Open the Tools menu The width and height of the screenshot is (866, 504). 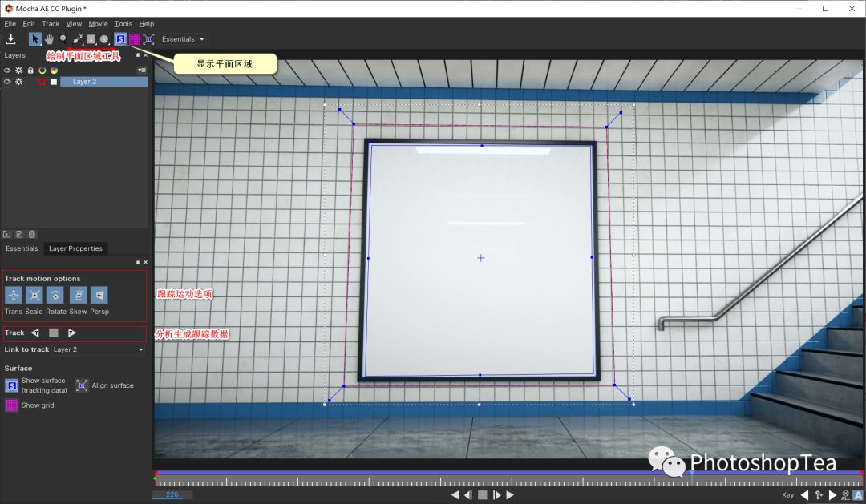(123, 24)
